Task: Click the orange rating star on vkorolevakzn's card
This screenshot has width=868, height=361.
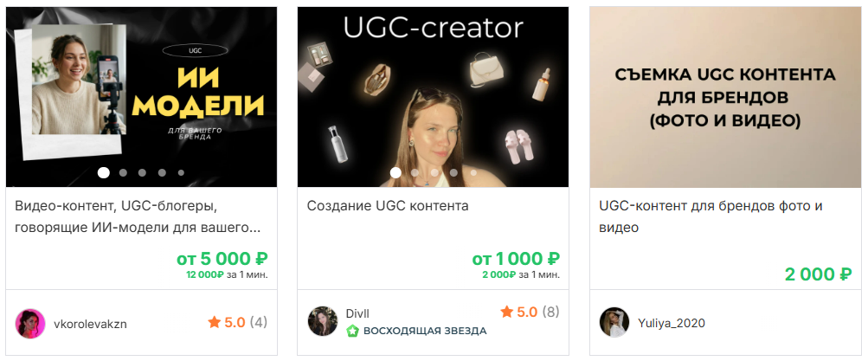Action: point(214,323)
